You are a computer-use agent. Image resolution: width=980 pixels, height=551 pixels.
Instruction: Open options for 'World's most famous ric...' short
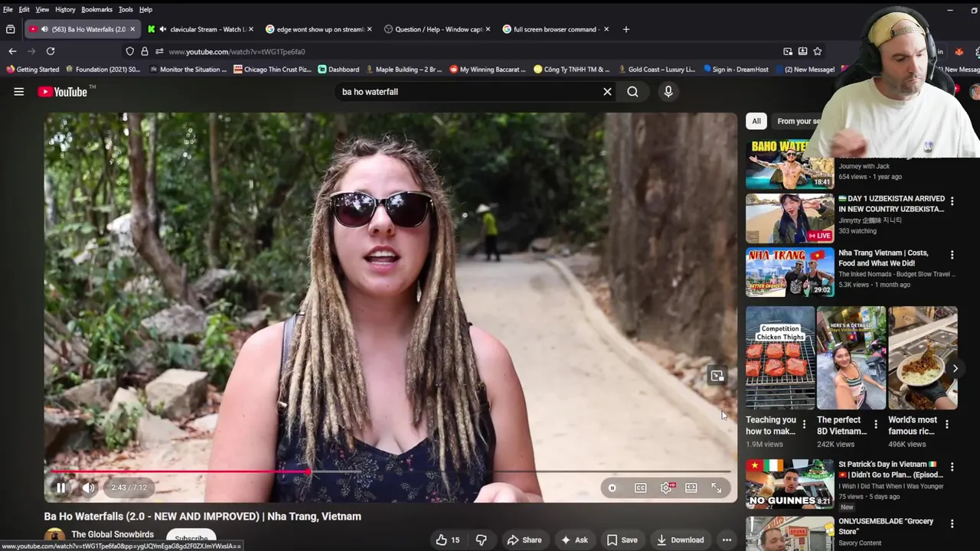(946, 424)
